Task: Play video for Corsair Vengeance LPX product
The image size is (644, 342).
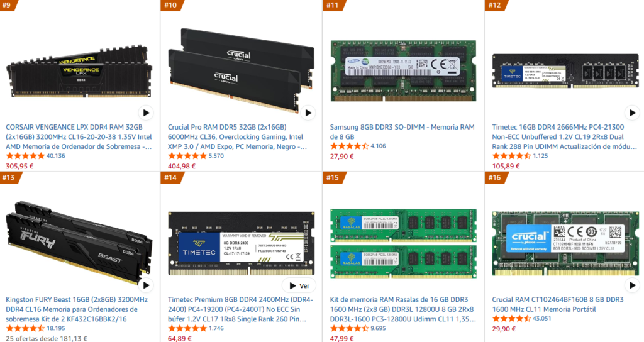Action: pos(146,113)
